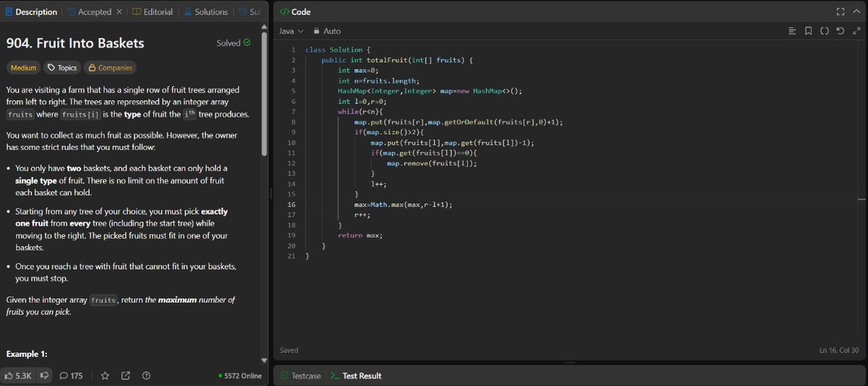Click the scroll down arrow in description
This screenshot has height=386, width=868.
263,360
